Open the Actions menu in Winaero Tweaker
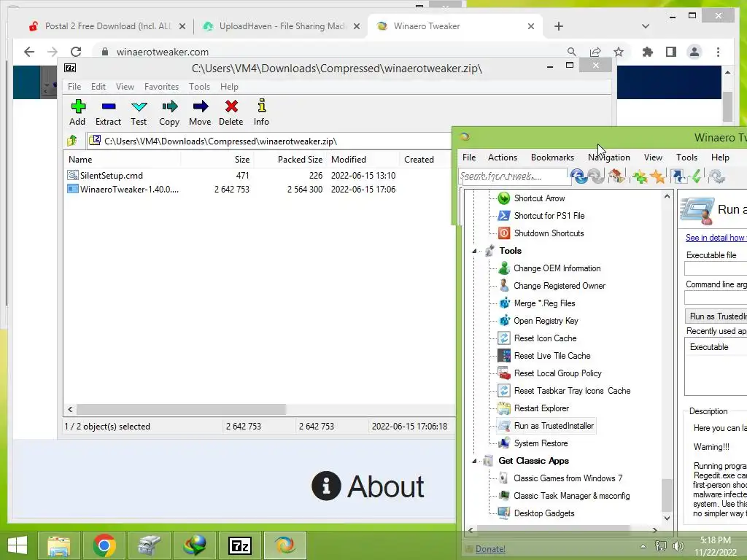Screen dimensions: 747x560 [502, 157]
